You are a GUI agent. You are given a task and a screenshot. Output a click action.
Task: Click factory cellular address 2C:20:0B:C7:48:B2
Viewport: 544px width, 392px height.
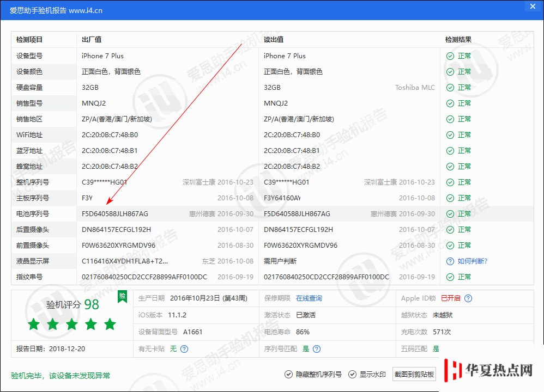(x=110, y=167)
